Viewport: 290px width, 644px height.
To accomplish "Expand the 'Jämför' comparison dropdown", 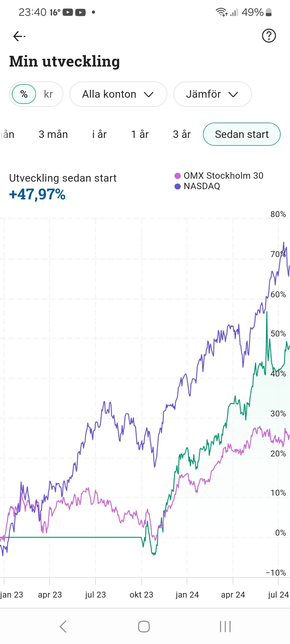I will click(x=212, y=94).
